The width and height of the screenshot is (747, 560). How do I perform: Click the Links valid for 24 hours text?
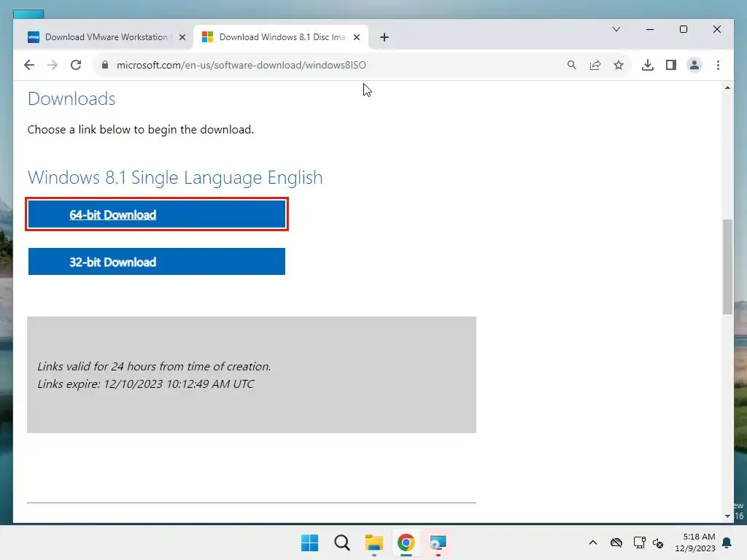(154, 366)
